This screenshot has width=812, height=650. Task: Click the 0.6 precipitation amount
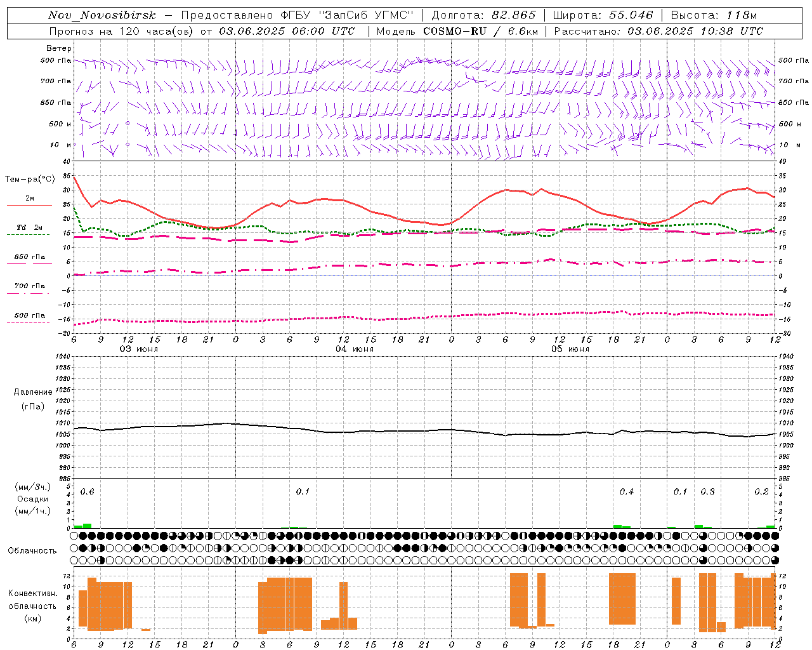pyautogui.click(x=87, y=492)
